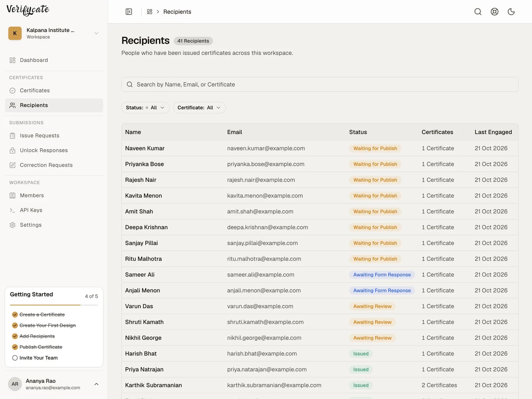Click Varun Das Awaiting Review status badge
The width and height of the screenshot is (532, 399).
[x=372, y=306]
